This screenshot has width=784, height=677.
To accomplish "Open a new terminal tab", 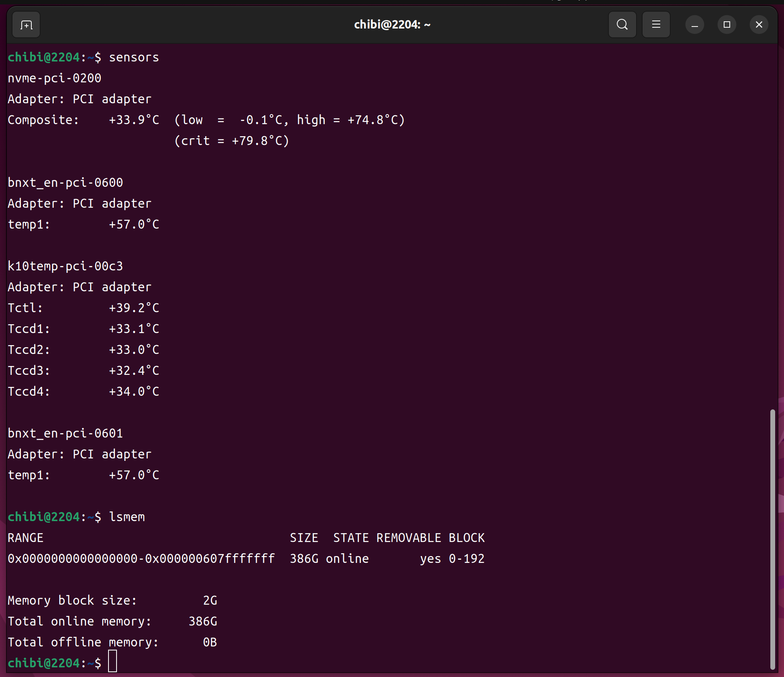I will tap(26, 25).
